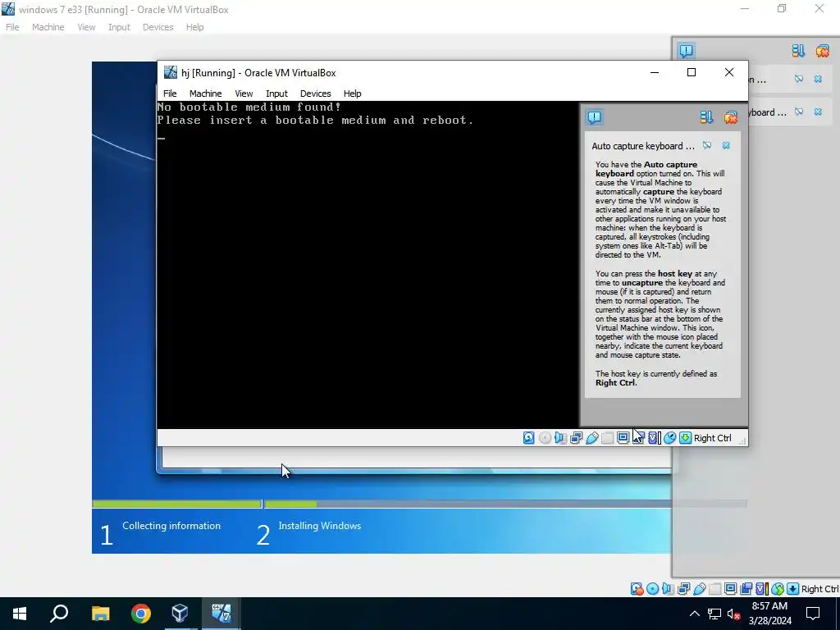Click keyboard capture arrow icon in outer VM status bar
Image resolution: width=840 pixels, height=630 pixels.
[793, 589]
